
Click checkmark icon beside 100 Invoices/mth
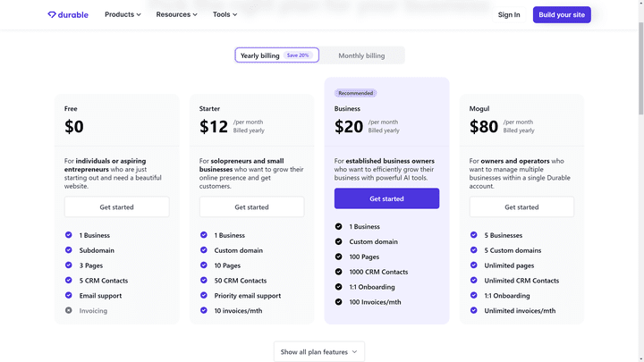click(x=339, y=301)
